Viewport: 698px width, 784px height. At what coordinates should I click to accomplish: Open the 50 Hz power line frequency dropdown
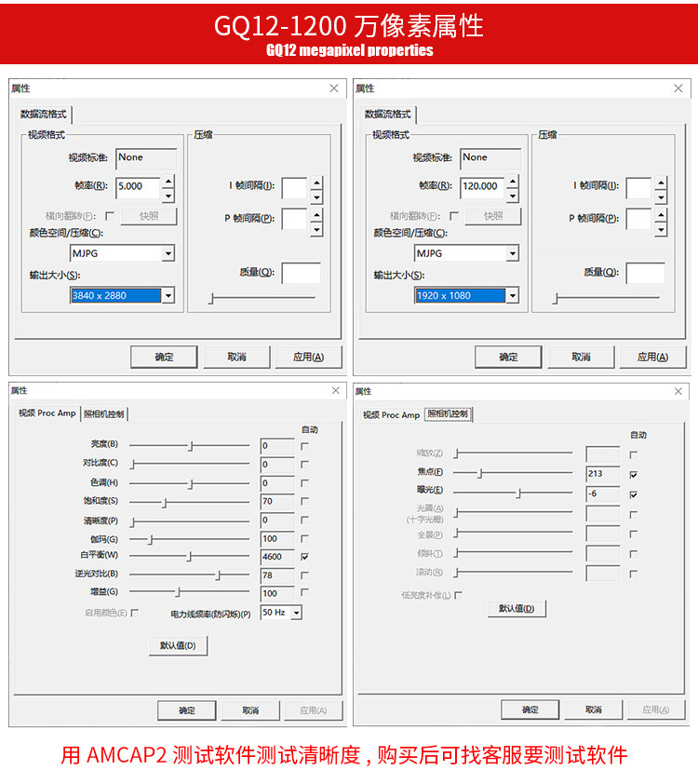(297, 613)
